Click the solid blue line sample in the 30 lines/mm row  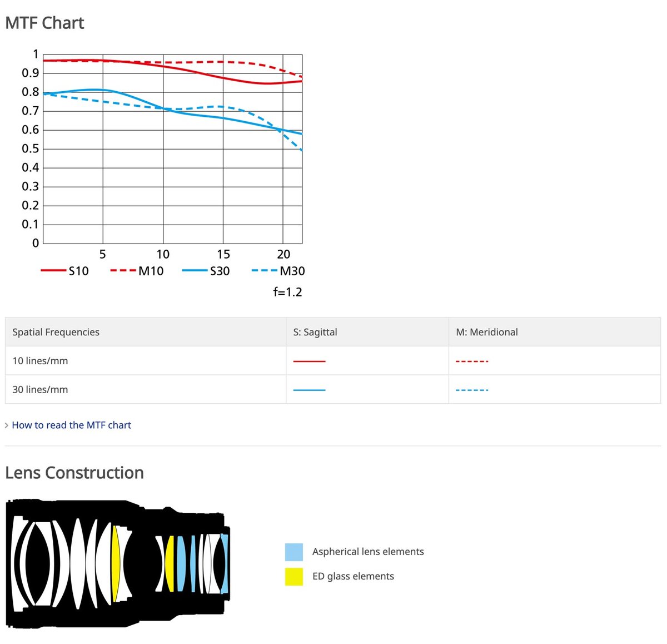point(309,390)
